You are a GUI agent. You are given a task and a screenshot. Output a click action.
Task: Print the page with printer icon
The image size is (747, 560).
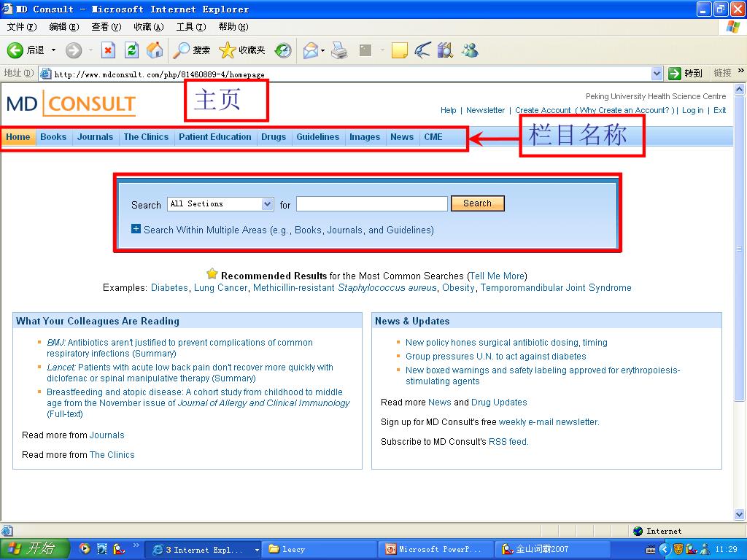point(339,50)
